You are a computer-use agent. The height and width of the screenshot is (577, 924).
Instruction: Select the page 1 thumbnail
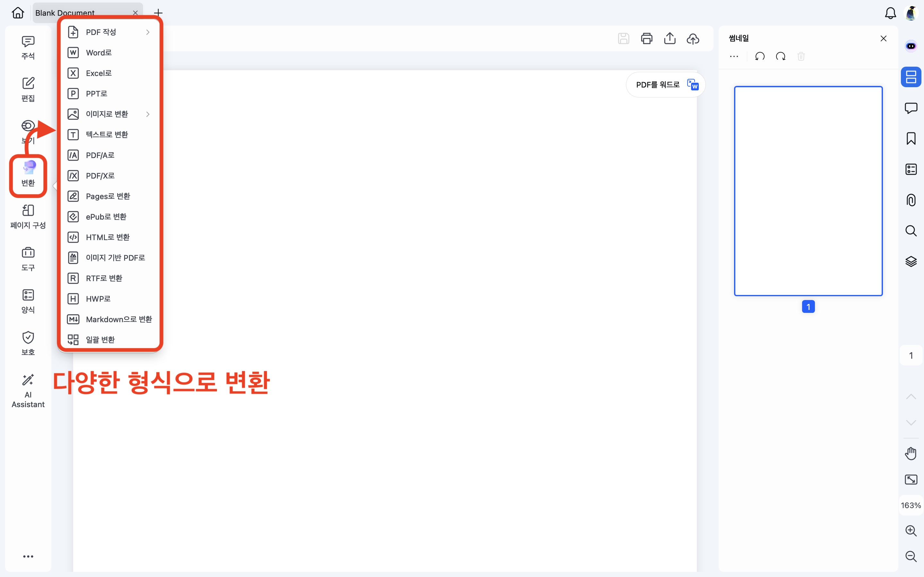(x=808, y=191)
